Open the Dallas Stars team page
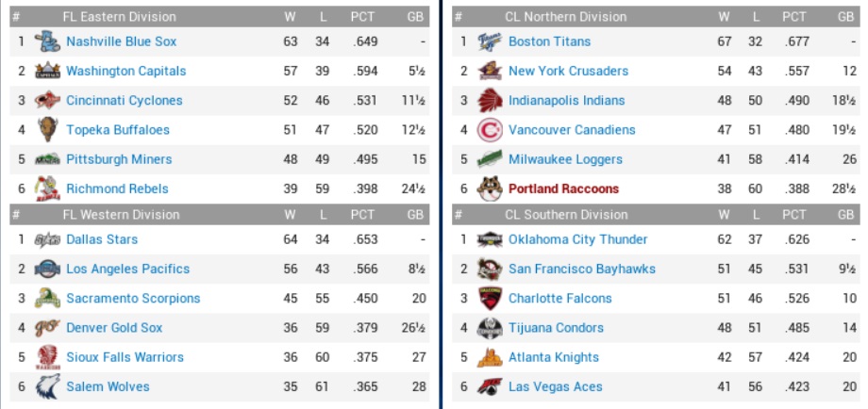868x409 pixels. tap(102, 239)
